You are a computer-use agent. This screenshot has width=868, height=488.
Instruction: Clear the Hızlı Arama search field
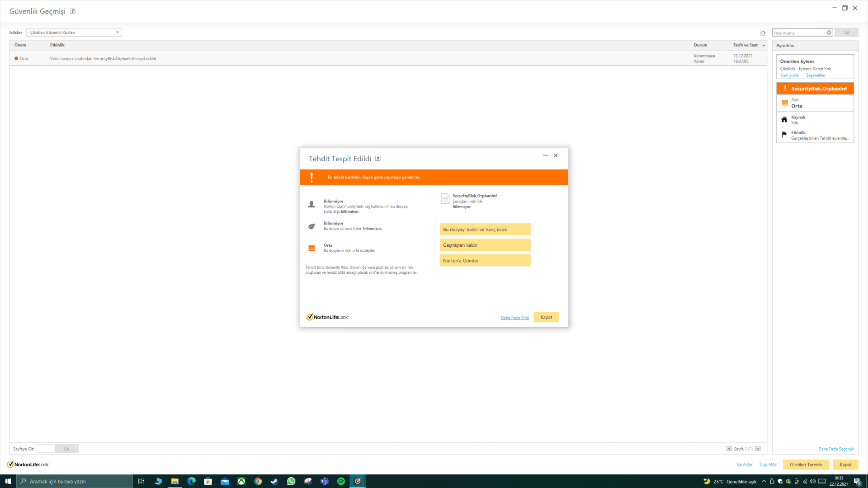pyautogui.click(x=829, y=33)
